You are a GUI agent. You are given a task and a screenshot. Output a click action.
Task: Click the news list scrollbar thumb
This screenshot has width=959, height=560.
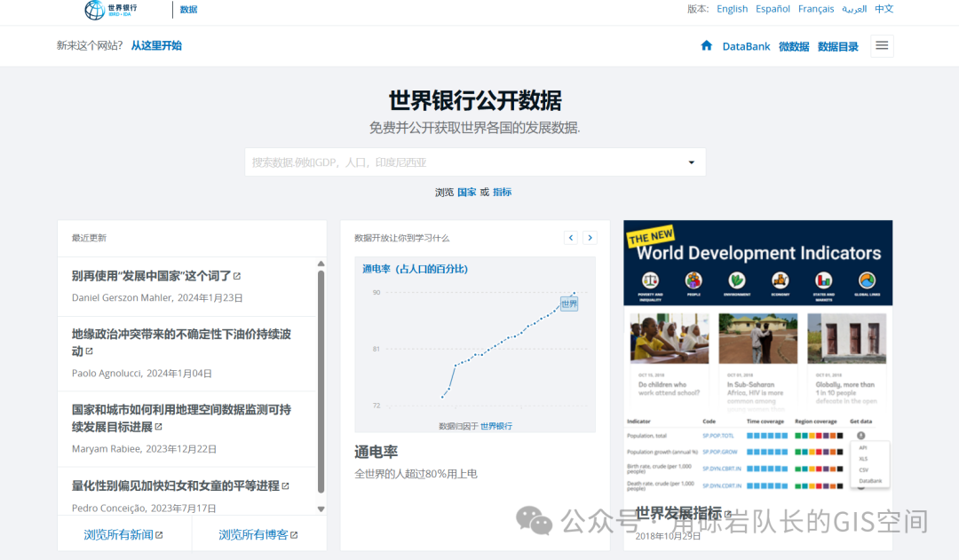[x=321, y=382]
